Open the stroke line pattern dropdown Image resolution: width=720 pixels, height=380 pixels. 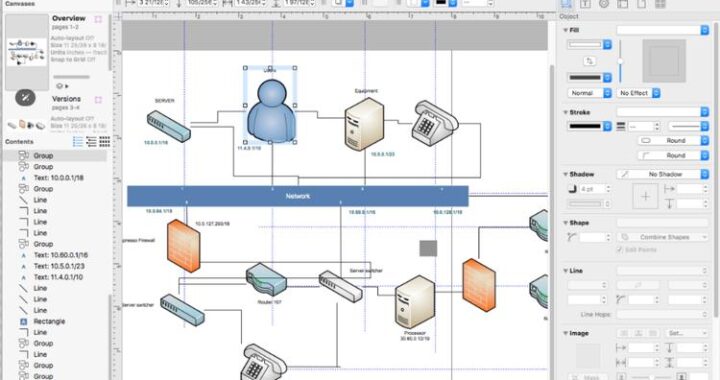(688, 126)
